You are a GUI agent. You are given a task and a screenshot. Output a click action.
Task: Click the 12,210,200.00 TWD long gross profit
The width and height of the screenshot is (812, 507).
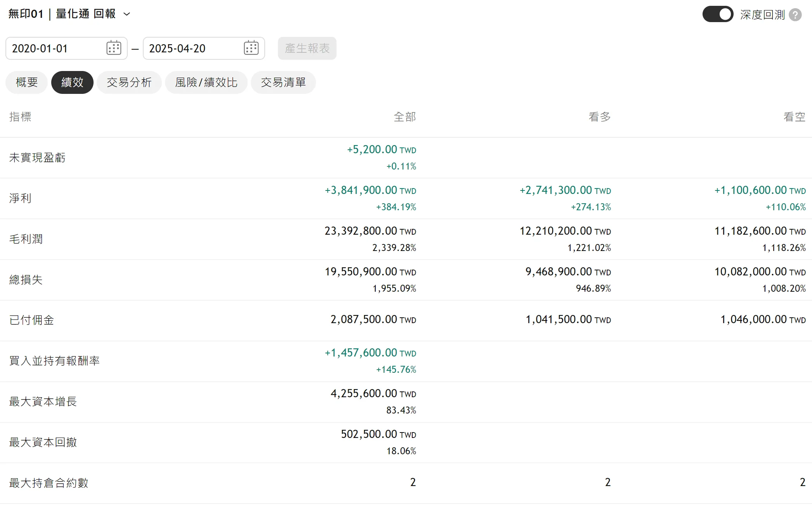click(x=565, y=231)
